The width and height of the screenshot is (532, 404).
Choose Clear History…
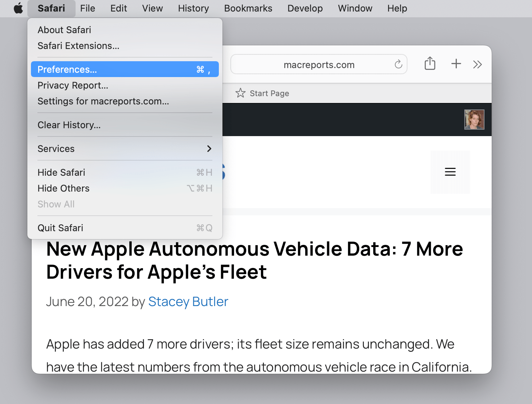click(x=125, y=125)
